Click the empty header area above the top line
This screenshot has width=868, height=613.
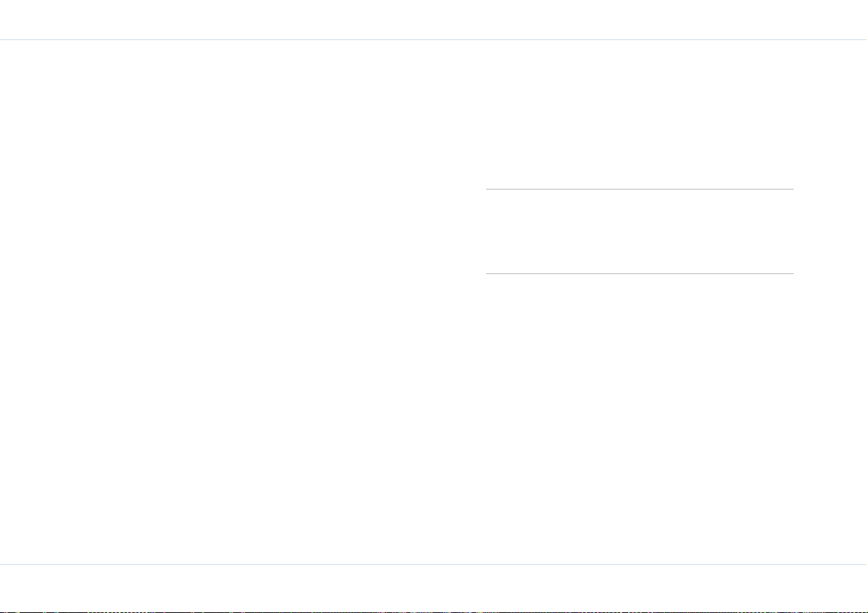coord(434,20)
